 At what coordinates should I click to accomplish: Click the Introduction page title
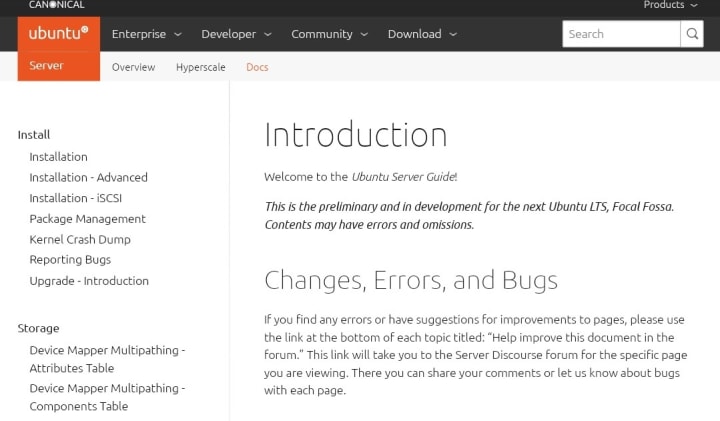(355, 135)
